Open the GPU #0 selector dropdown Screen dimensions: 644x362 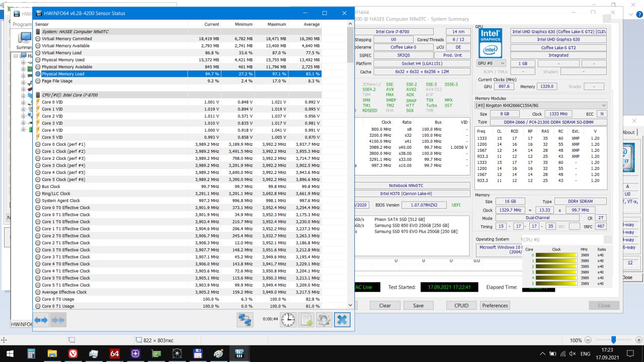point(491,63)
